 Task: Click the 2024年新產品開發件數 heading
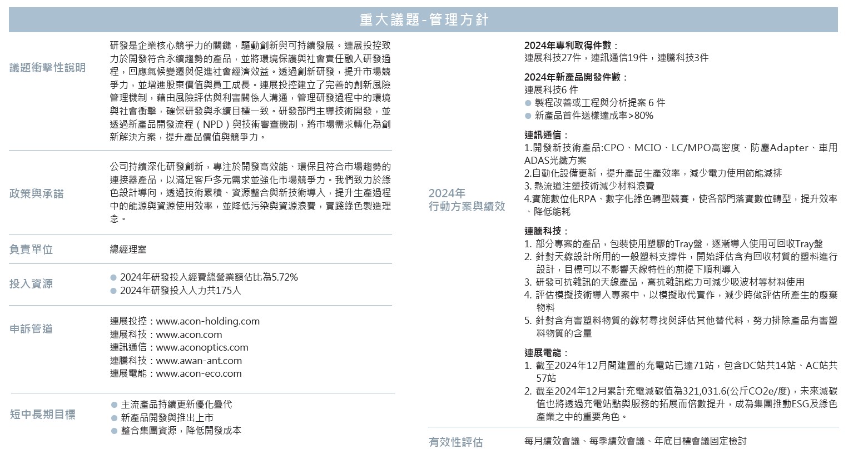coord(576,77)
